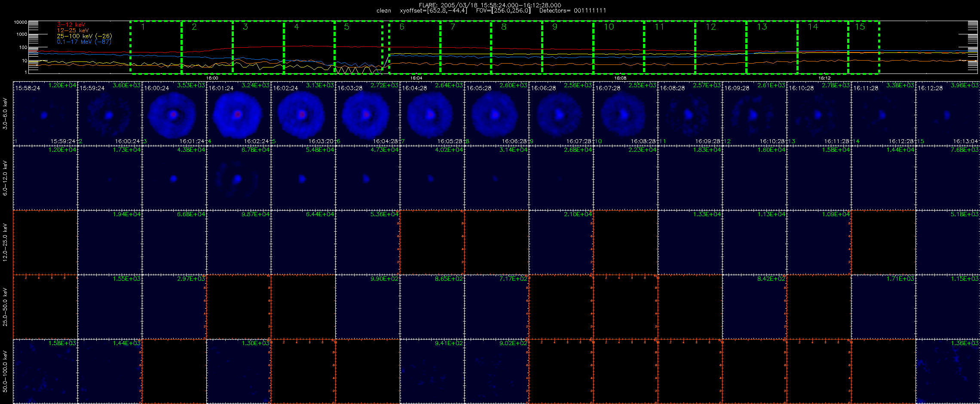
Task: Click the orange '12-25 keV' legend entry
Action: point(73,31)
